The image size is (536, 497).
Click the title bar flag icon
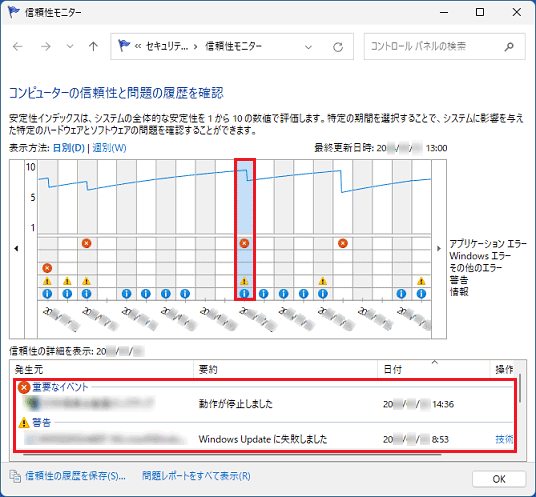coord(14,12)
